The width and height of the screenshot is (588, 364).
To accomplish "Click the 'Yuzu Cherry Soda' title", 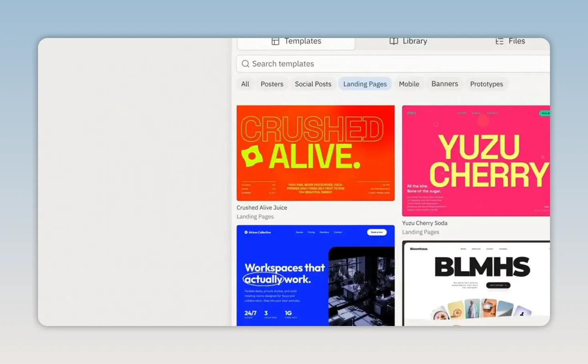I will (425, 223).
